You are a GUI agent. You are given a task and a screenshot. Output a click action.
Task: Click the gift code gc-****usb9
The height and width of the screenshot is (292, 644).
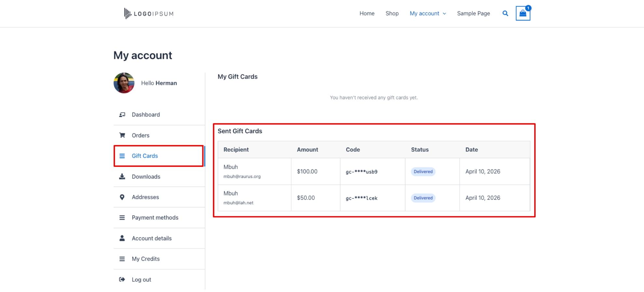361,172
